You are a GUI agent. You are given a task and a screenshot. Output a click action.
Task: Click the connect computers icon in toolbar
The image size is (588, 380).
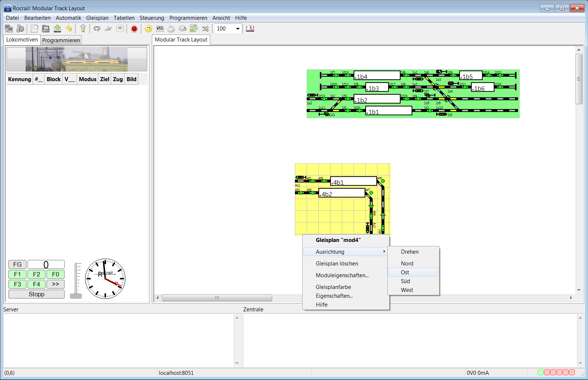coord(9,29)
